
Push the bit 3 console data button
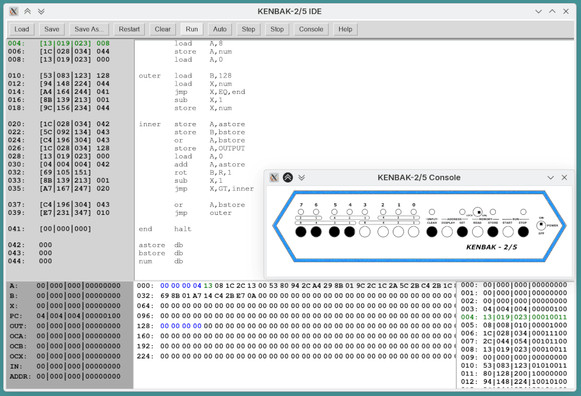[x=365, y=232]
